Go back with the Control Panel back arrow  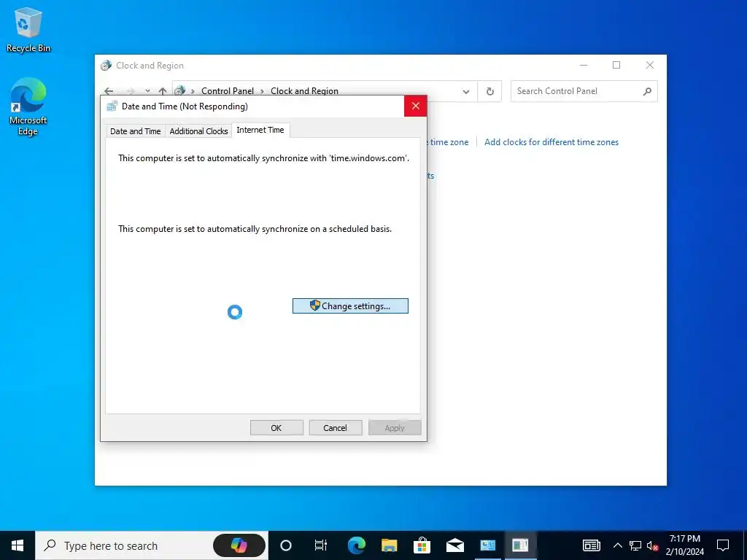click(109, 91)
